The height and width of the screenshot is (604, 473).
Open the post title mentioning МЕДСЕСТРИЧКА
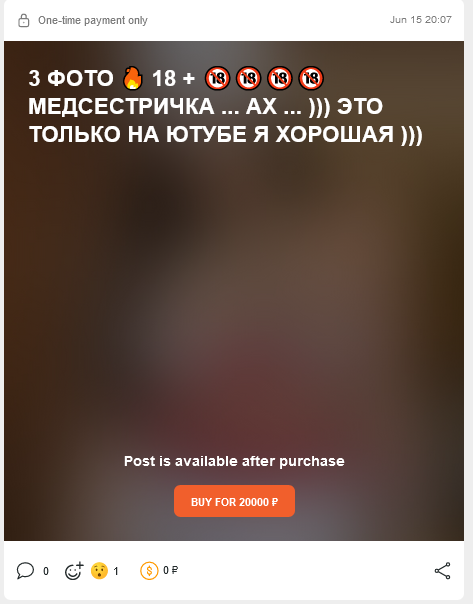[x=225, y=106]
